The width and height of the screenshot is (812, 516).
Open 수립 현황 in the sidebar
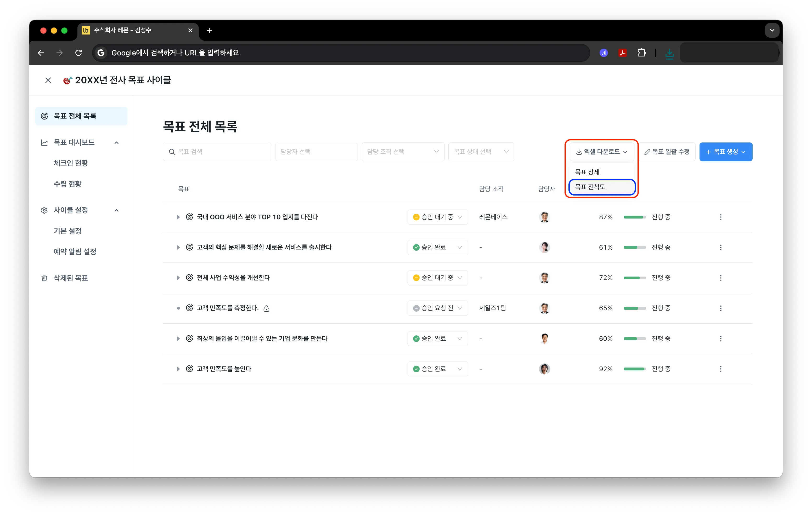pyautogui.click(x=67, y=184)
